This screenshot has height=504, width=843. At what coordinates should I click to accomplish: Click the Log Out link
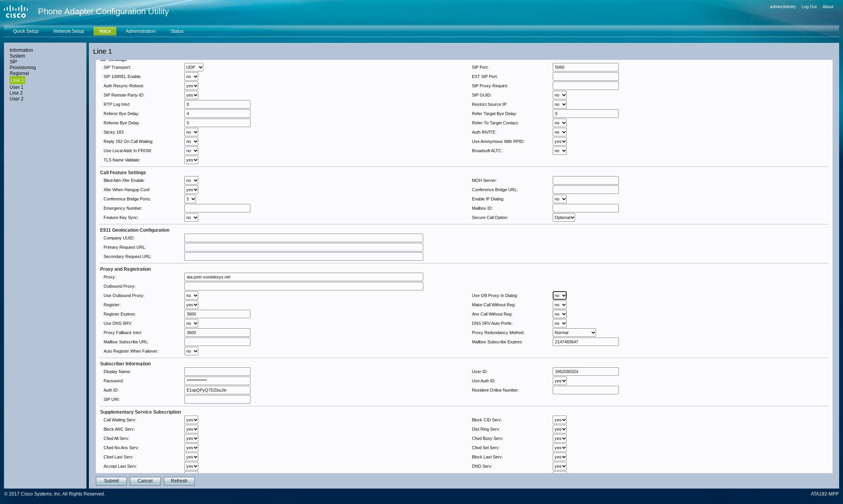pyautogui.click(x=809, y=7)
